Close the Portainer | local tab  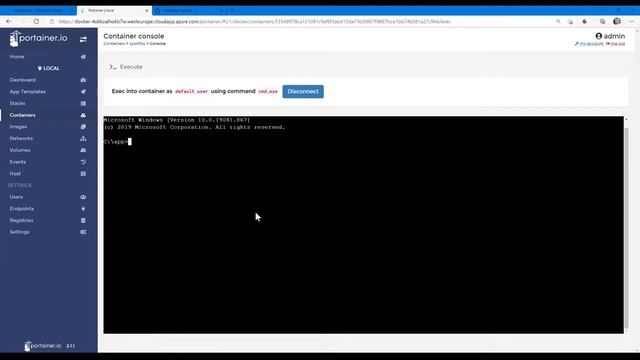tap(147, 10)
